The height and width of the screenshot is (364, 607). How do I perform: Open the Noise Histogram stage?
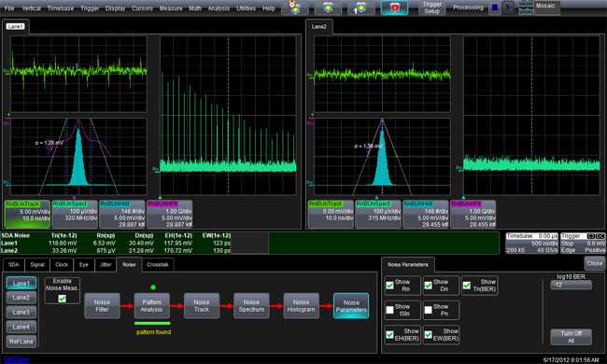[301, 306]
